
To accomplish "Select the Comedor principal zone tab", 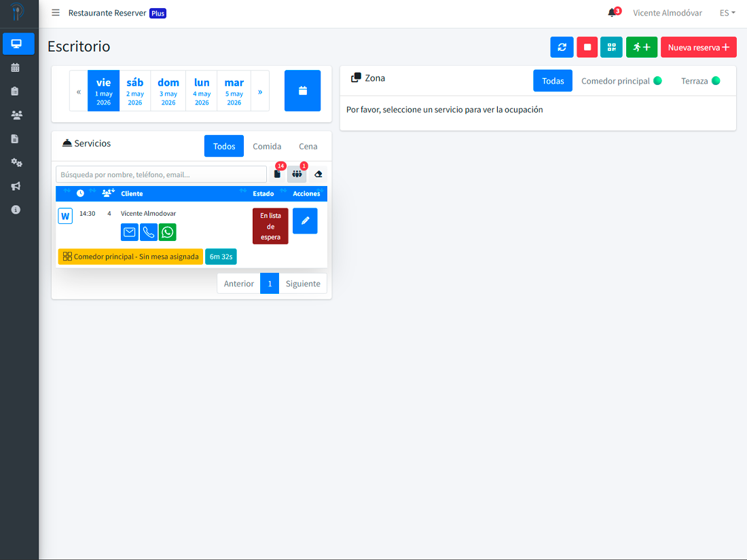I will click(x=621, y=81).
